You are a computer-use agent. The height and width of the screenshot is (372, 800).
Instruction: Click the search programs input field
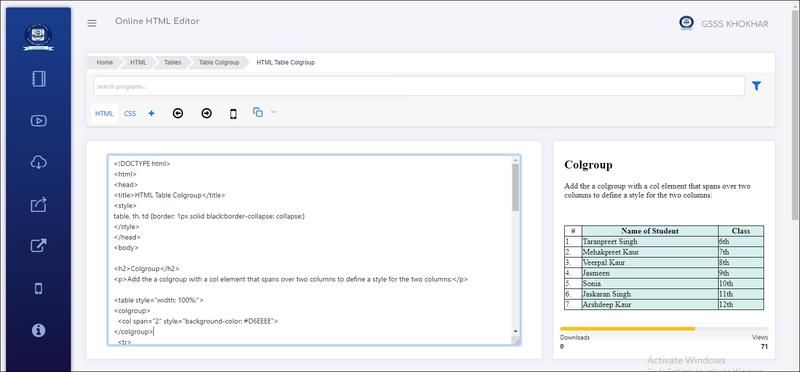click(418, 86)
